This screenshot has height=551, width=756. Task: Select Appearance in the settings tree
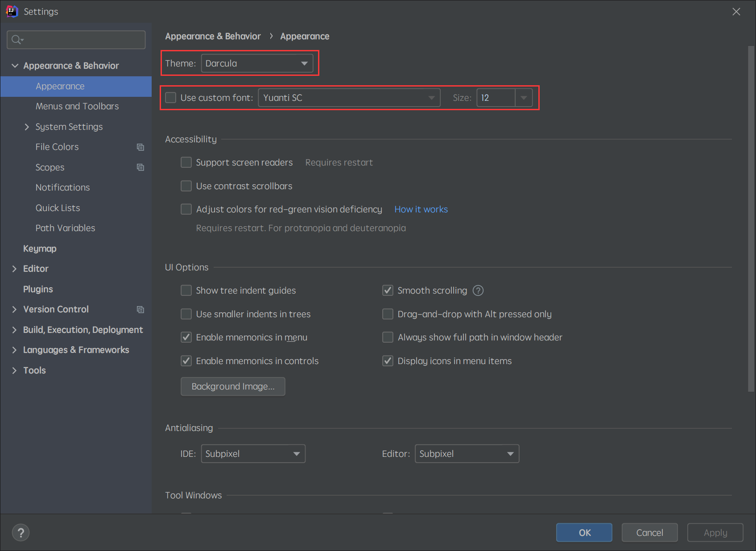pyautogui.click(x=76, y=86)
